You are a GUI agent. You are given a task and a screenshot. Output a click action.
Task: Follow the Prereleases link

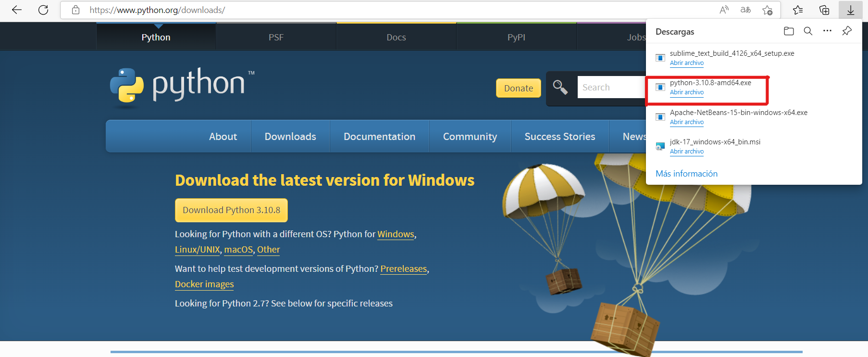[404, 269]
